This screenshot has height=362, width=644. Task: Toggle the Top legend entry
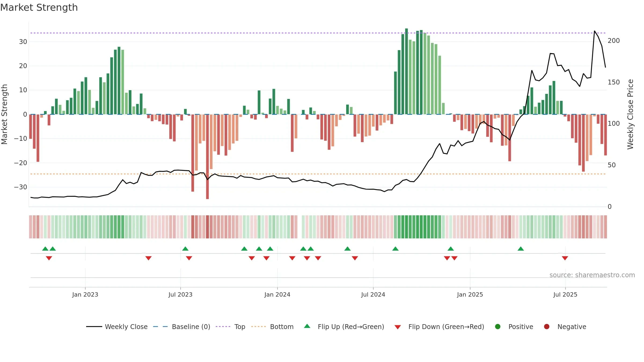(230, 327)
